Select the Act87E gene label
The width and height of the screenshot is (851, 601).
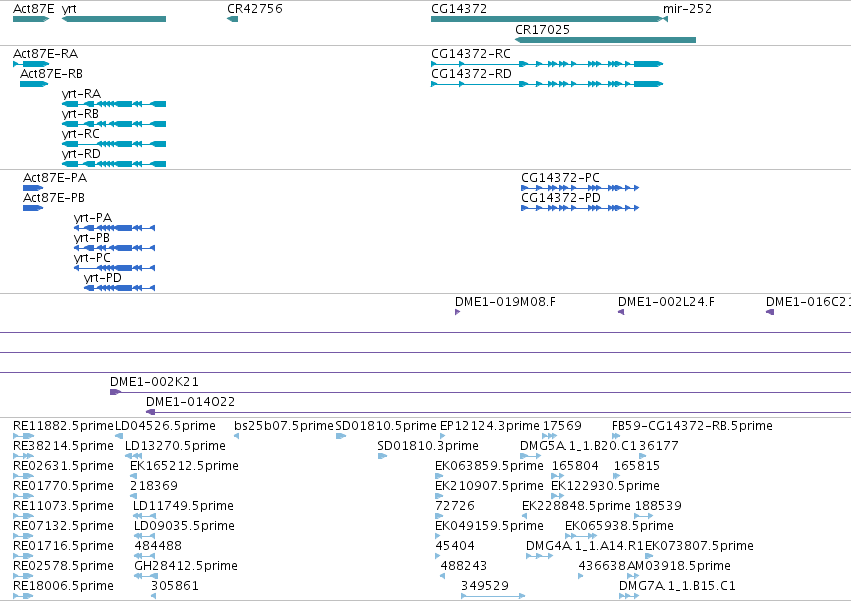pos(34,9)
